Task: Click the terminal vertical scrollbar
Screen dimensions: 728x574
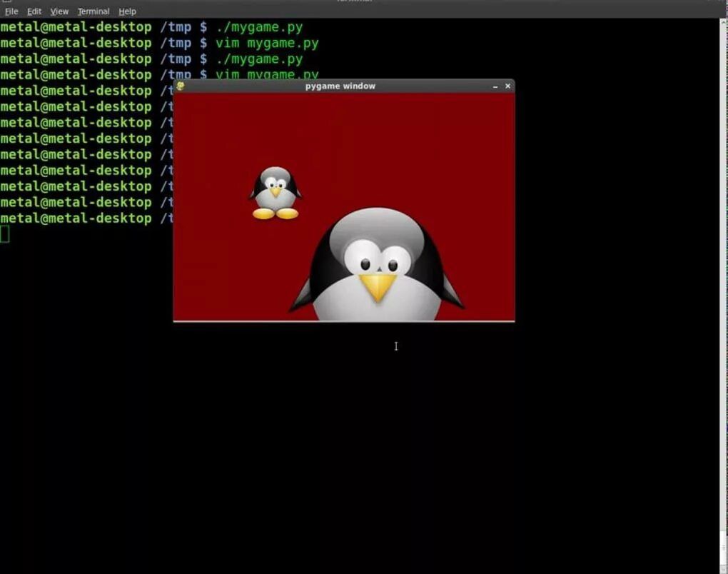Action: (723, 296)
